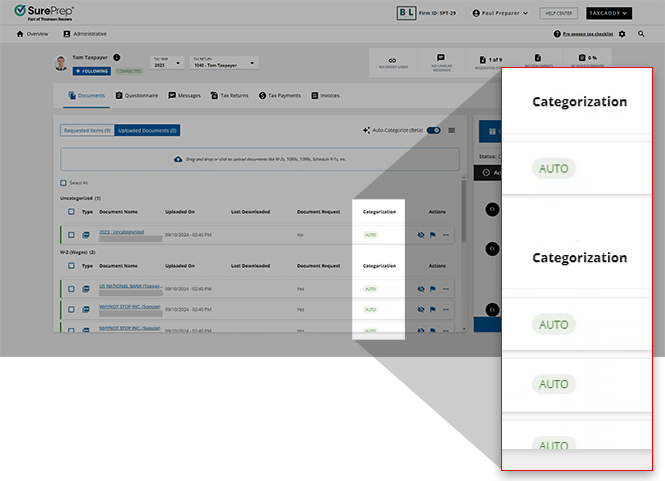Open the Tax Return 1040 dropdown

click(224, 63)
